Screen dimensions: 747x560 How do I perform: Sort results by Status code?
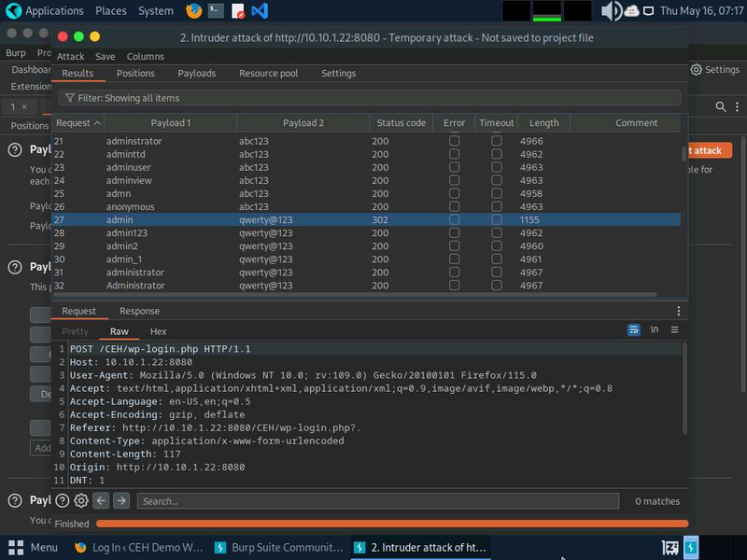pyautogui.click(x=402, y=123)
